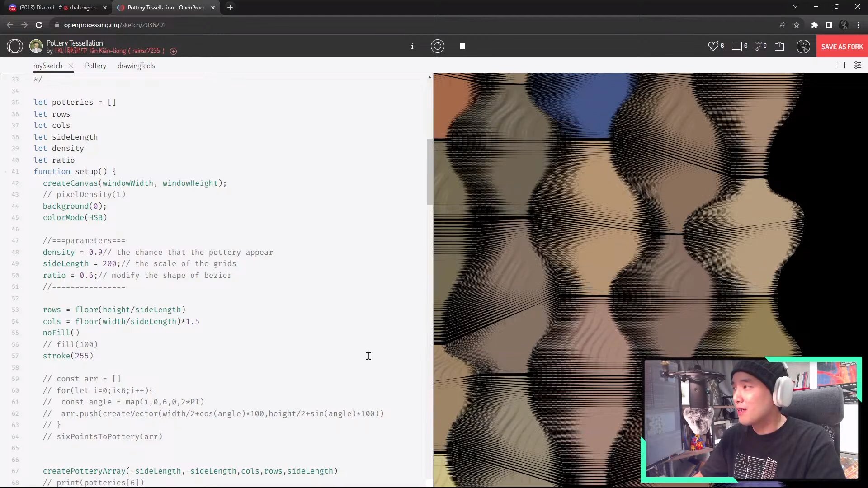Show sketch info via the i icon

coord(412,46)
